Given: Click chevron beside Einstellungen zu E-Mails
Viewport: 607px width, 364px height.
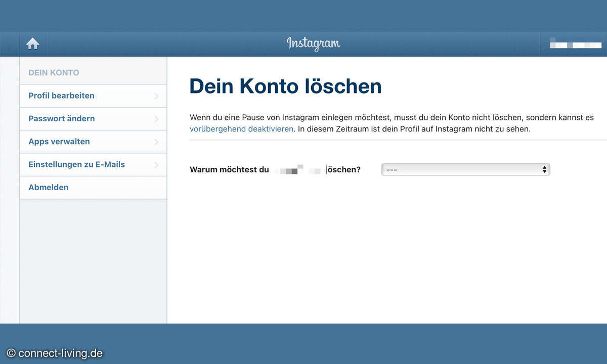Looking at the screenshot, I should tap(156, 165).
